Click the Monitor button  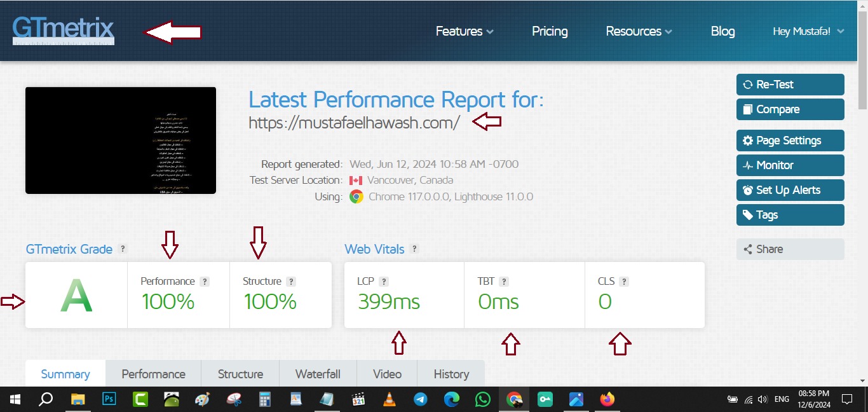tap(790, 165)
